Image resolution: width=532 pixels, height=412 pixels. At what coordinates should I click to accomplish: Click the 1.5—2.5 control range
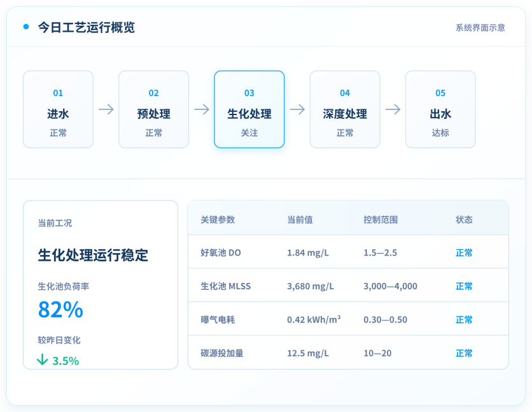pyautogui.click(x=380, y=252)
